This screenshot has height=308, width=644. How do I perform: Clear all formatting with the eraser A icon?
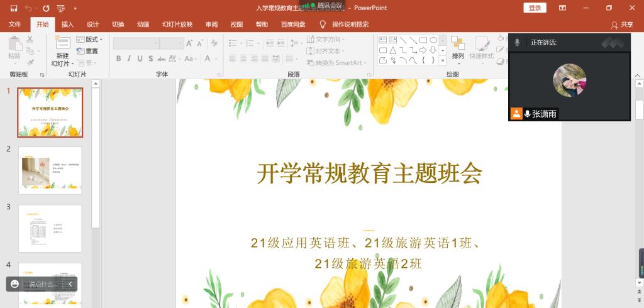[x=214, y=43]
